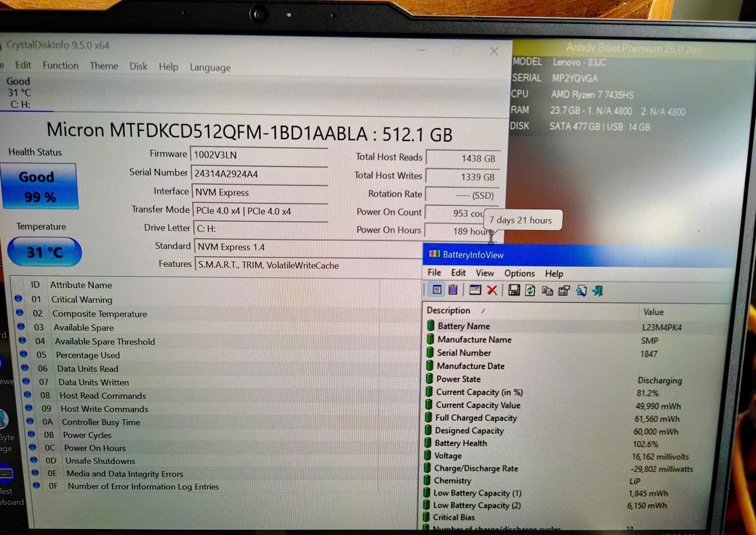Switch to the Show Battery Log icon
The height and width of the screenshot is (535, 756).
coord(453,290)
